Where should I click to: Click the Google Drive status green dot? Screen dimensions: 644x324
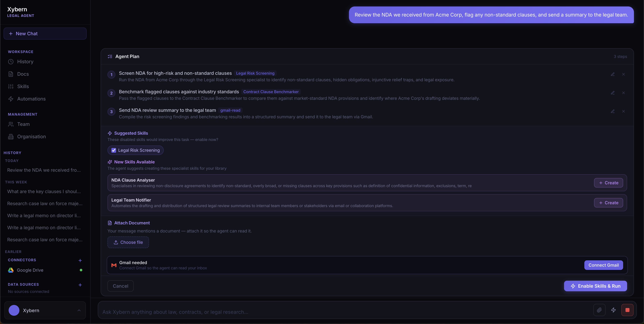pyautogui.click(x=81, y=270)
